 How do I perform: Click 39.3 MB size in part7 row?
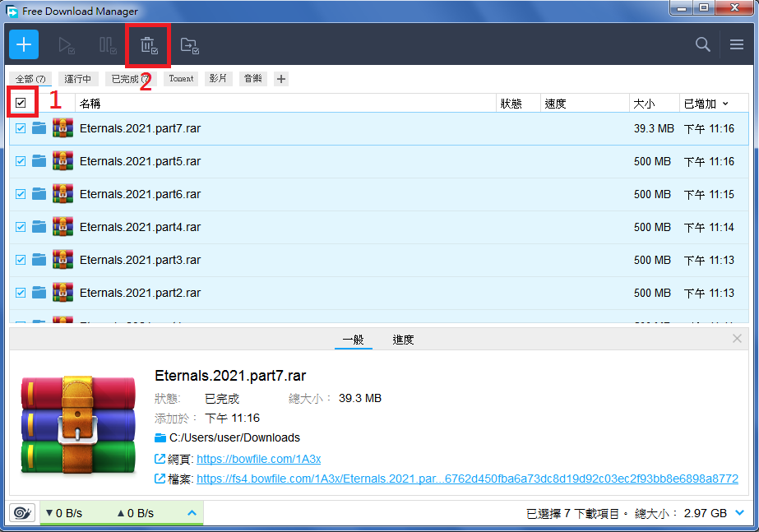[654, 128]
